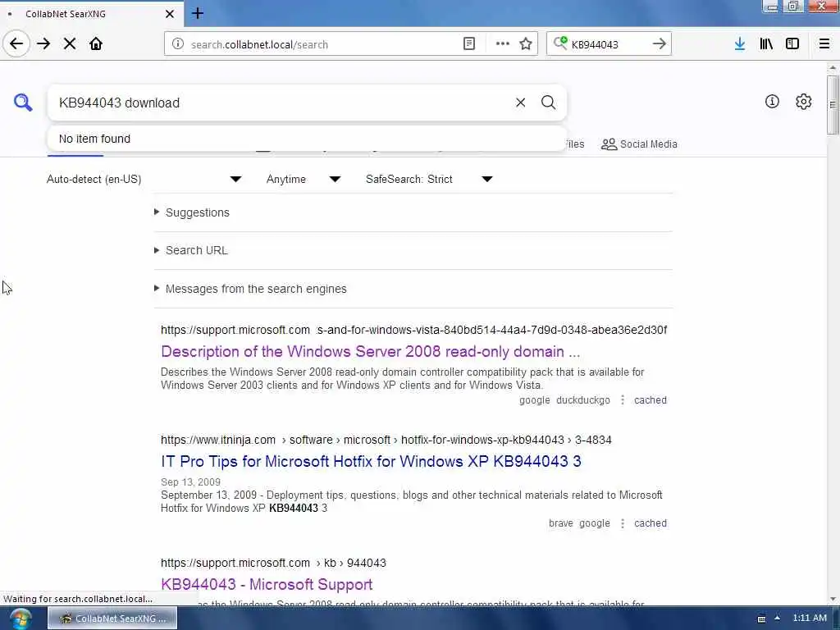Bookmark this page with the star
Viewport: 840px width, 630px height.
(526, 44)
